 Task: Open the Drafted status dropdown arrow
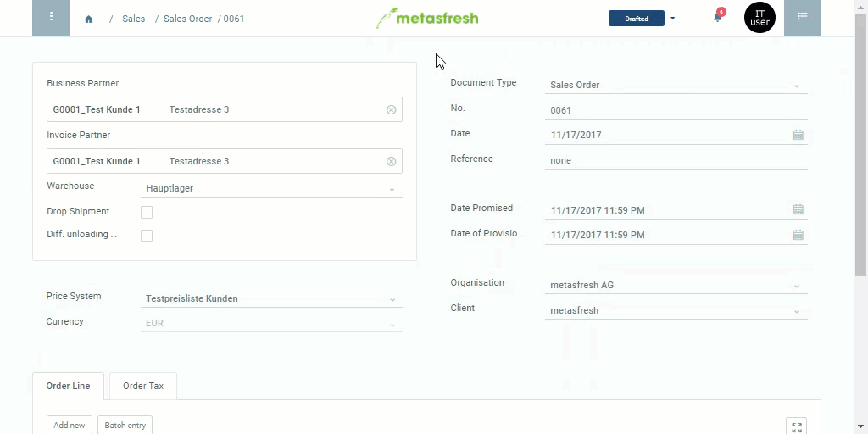coord(672,19)
